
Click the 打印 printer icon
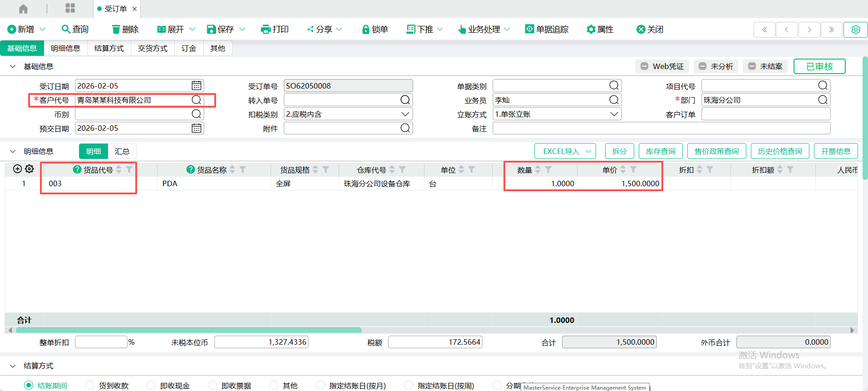(x=266, y=30)
